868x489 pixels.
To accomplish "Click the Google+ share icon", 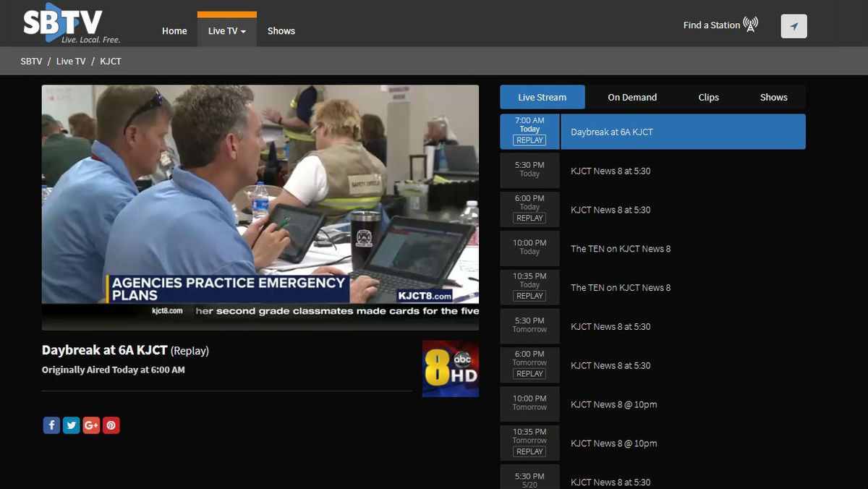I will [91, 425].
